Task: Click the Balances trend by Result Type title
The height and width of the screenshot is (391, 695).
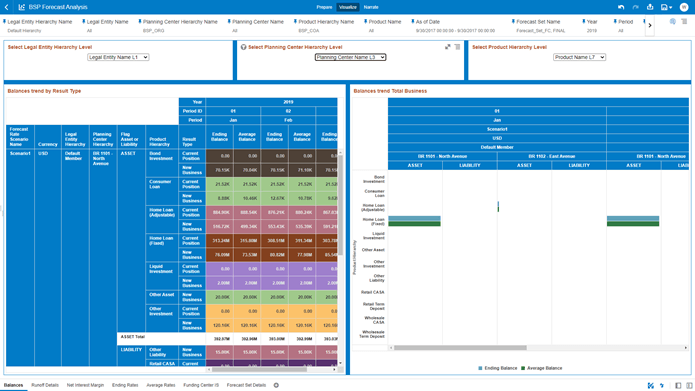Action: tap(44, 91)
